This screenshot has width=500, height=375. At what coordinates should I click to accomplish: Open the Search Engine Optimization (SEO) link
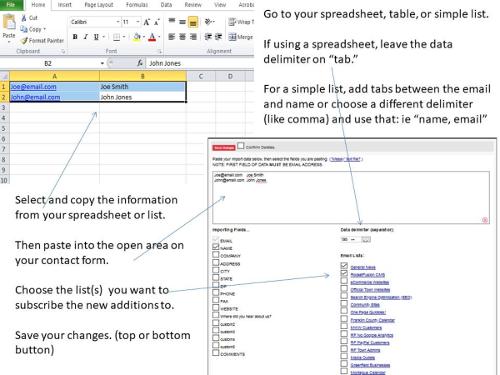(x=381, y=297)
